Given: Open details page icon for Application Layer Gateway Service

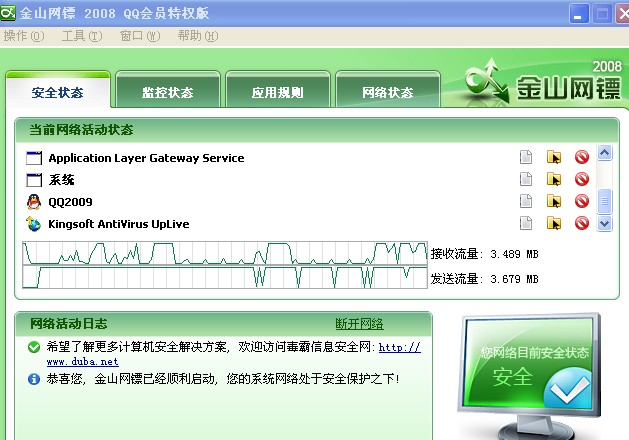Looking at the screenshot, I should pyautogui.click(x=526, y=157).
